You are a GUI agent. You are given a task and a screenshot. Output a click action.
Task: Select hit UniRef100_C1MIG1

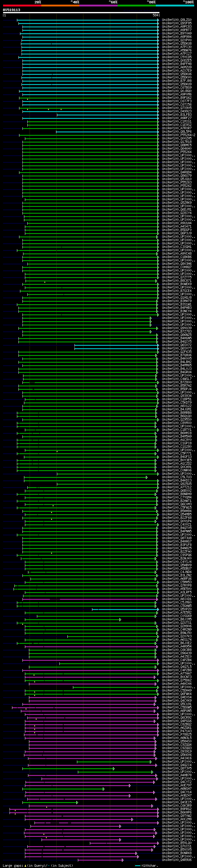[176, 122]
